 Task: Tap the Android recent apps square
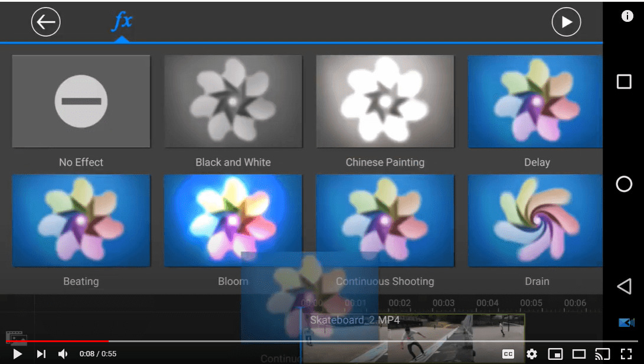(x=624, y=82)
